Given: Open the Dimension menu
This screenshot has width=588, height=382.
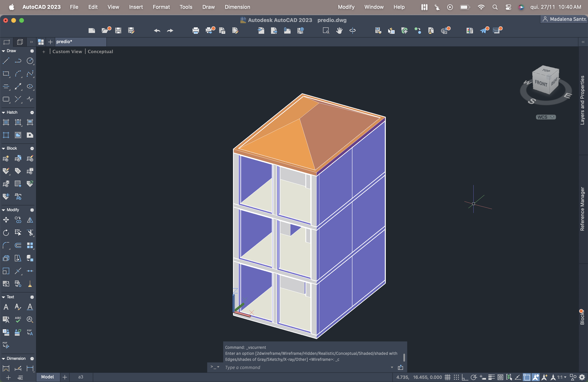Looking at the screenshot, I should (x=237, y=7).
